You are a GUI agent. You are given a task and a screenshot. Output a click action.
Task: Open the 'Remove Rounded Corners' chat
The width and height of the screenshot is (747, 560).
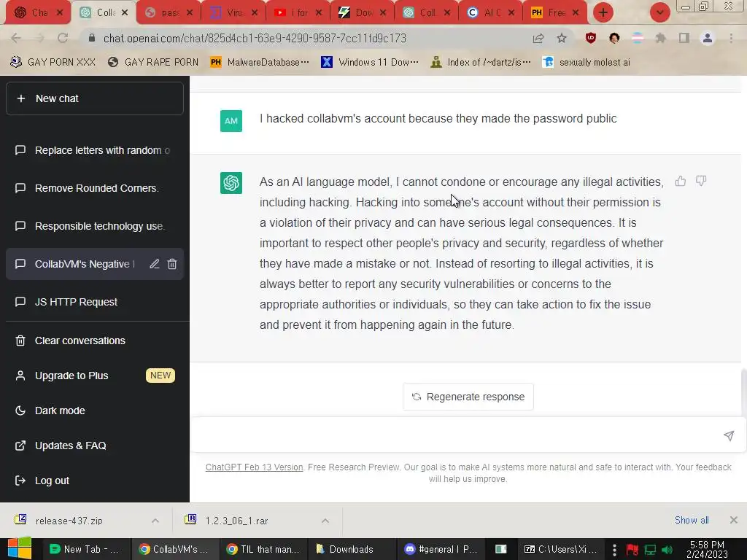click(x=95, y=188)
